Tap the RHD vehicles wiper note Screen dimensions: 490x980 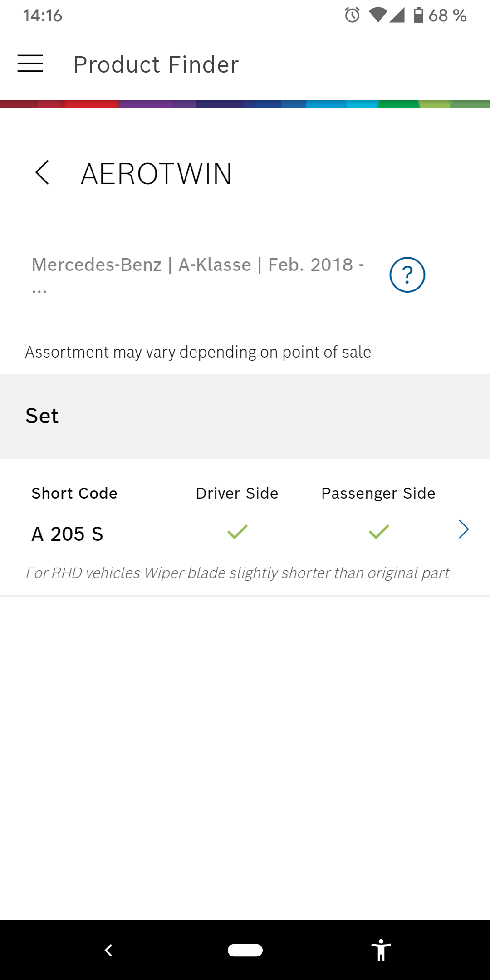[x=237, y=573]
